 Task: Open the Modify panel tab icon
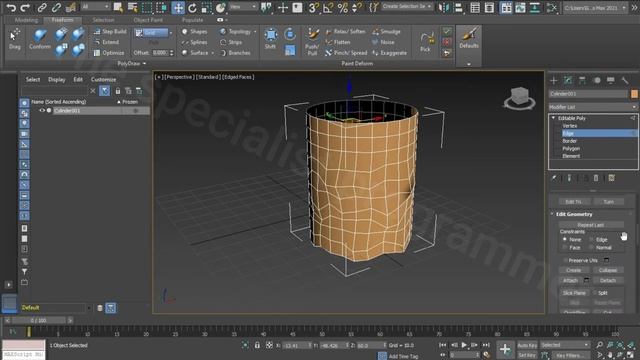pos(568,80)
